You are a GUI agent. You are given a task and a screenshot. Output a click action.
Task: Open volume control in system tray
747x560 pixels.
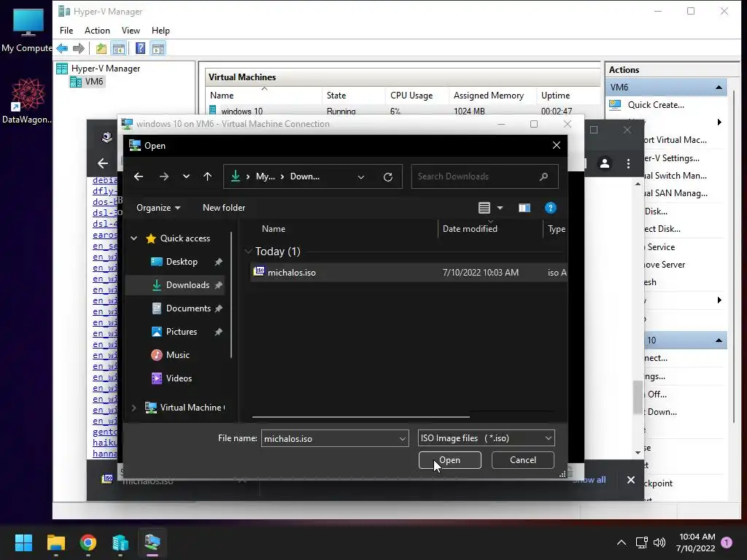pyautogui.click(x=659, y=542)
